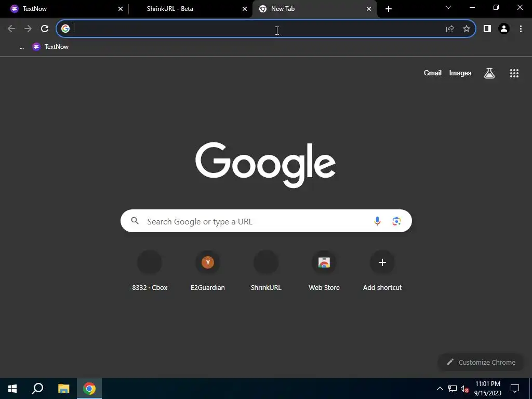The image size is (532, 399).
Task: Reload the page with refresh icon
Action: [45, 29]
